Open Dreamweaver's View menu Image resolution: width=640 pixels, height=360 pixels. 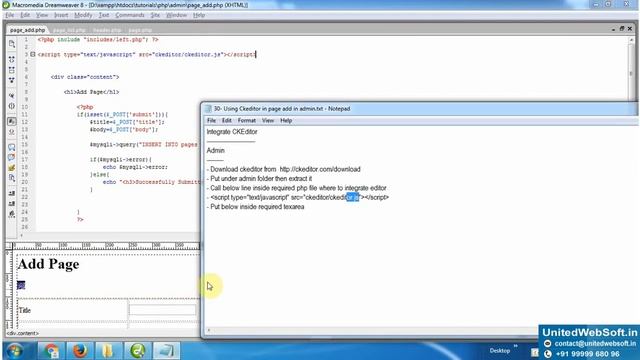(42, 15)
